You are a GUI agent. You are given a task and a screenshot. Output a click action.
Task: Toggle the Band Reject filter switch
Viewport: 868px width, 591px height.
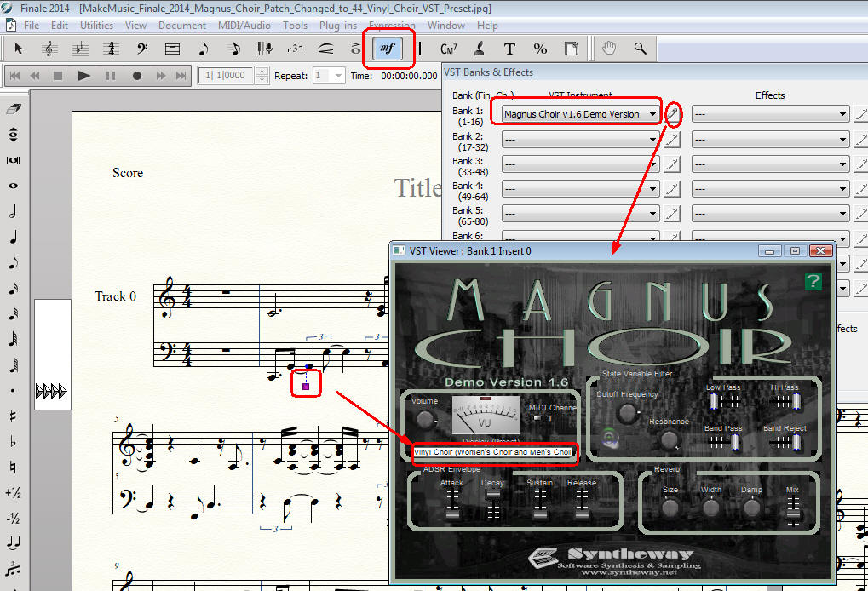[x=785, y=442]
